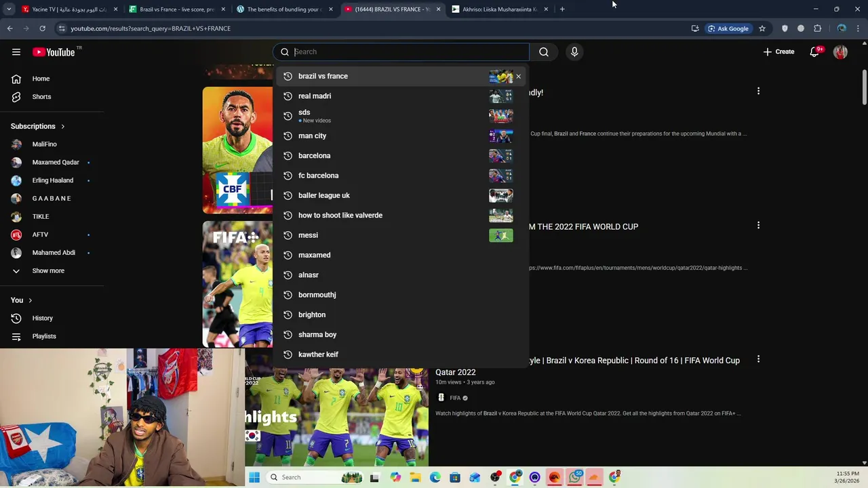Choose 'baller league uk' suggestion
The image size is (868, 488).
coord(400,195)
